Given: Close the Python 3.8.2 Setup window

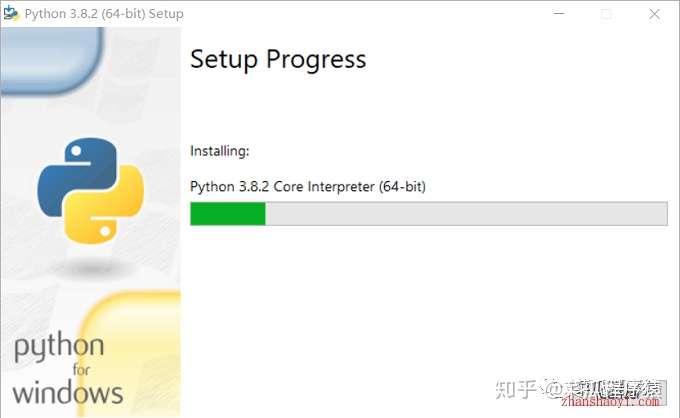Looking at the screenshot, I should (654, 14).
